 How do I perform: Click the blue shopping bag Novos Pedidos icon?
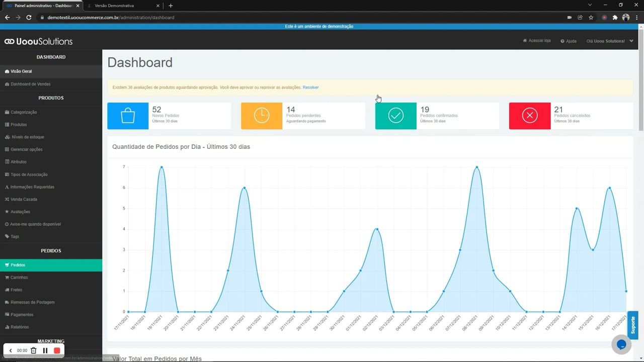coord(128,116)
